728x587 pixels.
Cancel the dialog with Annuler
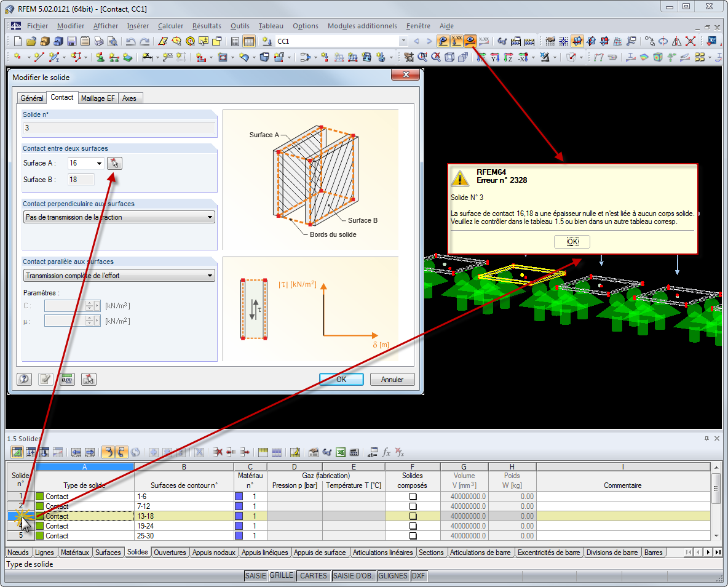tap(392, 379)
